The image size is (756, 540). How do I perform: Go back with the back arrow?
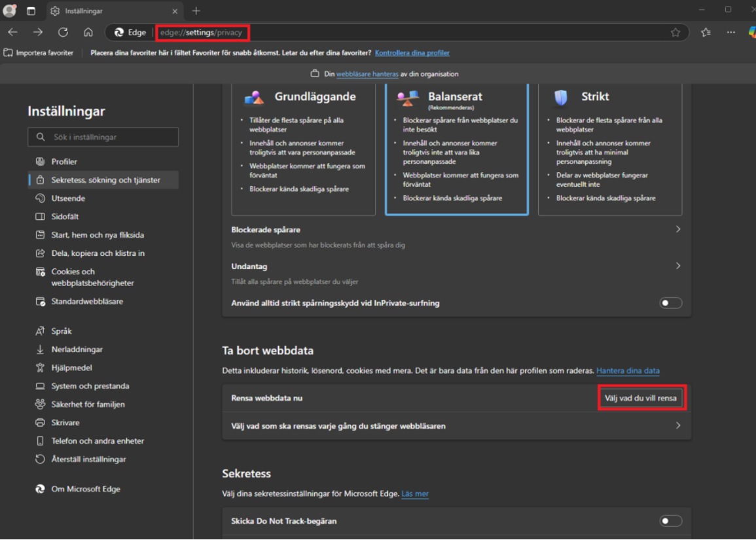point(13,32)
